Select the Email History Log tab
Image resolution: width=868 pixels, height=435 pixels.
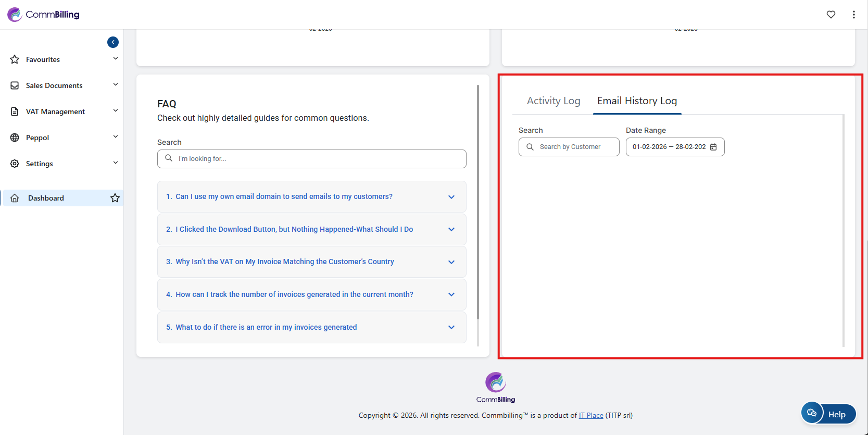coord(637,101)
